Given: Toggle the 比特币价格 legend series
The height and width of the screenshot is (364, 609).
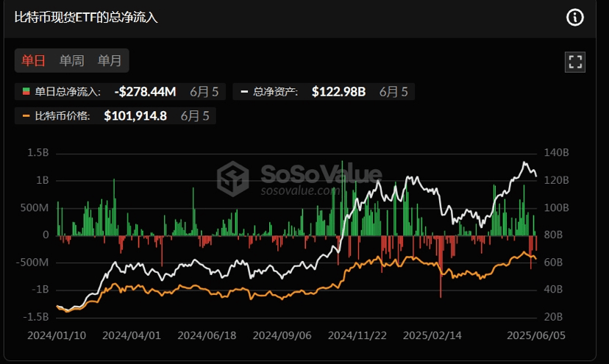Looking at the screenshot, I should (x=115, y=115).
